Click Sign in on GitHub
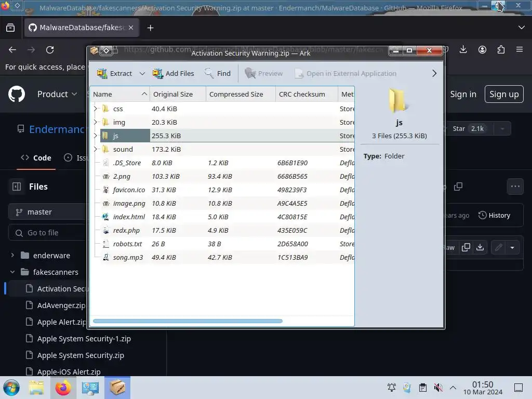 click(463, 94)
